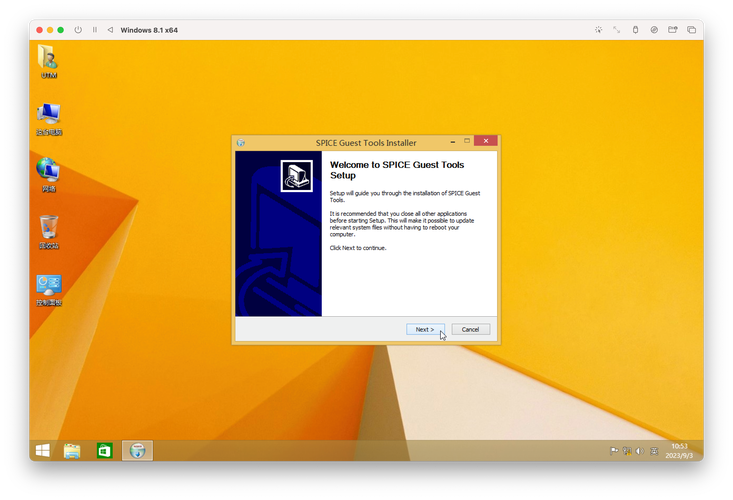The height and width of the screenshot is (500, 733).
Task: Restart the VM using the triangle icon
Action: 110,30
